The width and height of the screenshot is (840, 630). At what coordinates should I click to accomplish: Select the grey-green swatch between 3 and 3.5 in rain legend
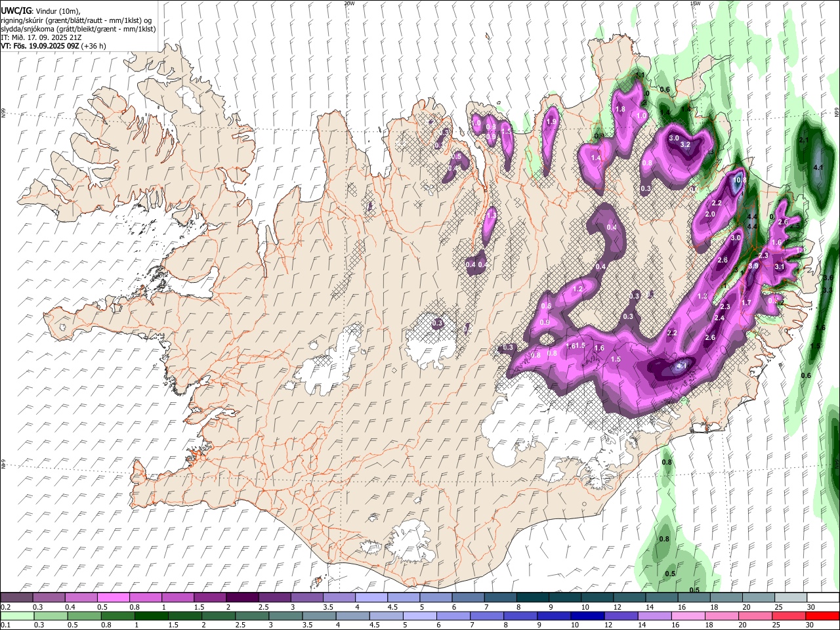[285, 616]
